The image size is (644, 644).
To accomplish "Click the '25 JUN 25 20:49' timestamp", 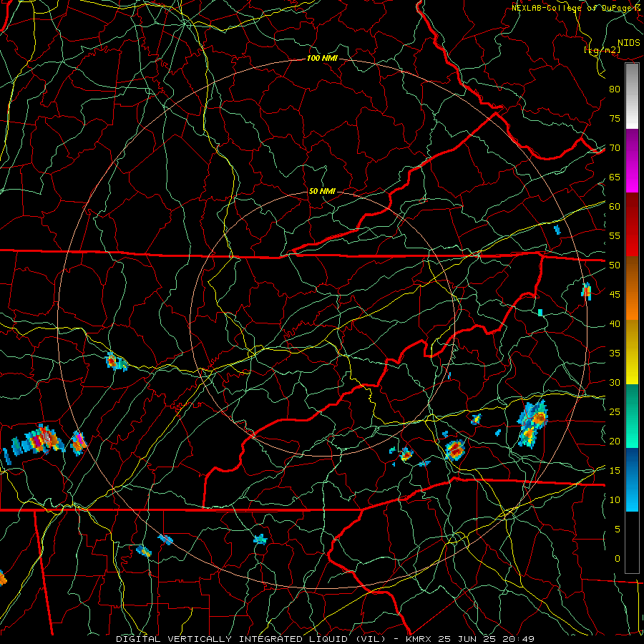I will pyautogui.click(x=486, y=639).
